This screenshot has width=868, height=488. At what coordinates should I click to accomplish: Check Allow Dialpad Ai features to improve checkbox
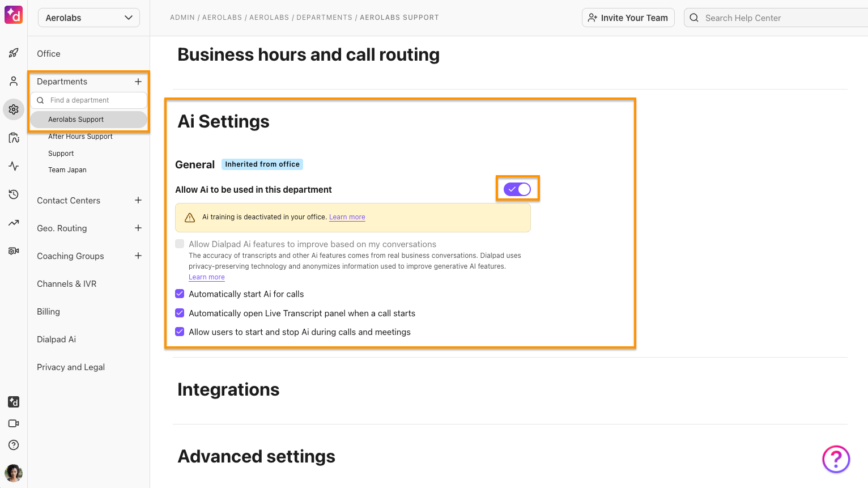(180, 244)
